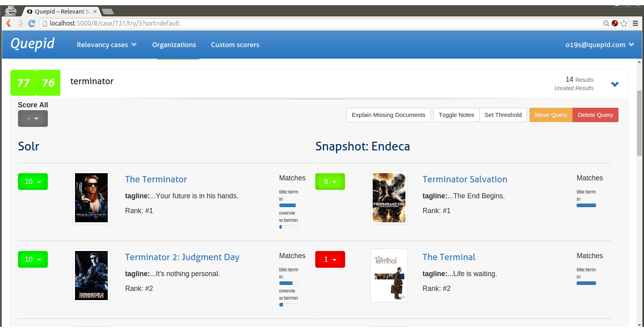Click the 14 Results count text
Image resolution: width=644 pixels, height=332 pixels.
pyautogui.click(x=579, y=79)
